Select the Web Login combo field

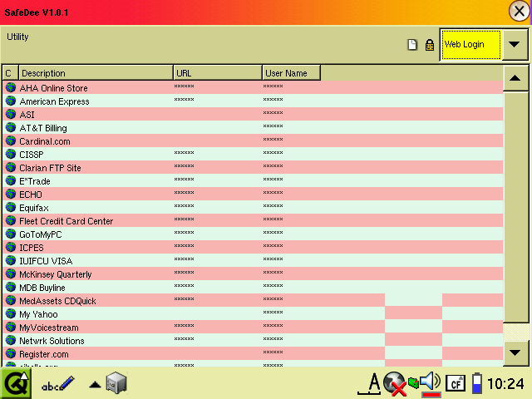point(471,44)
